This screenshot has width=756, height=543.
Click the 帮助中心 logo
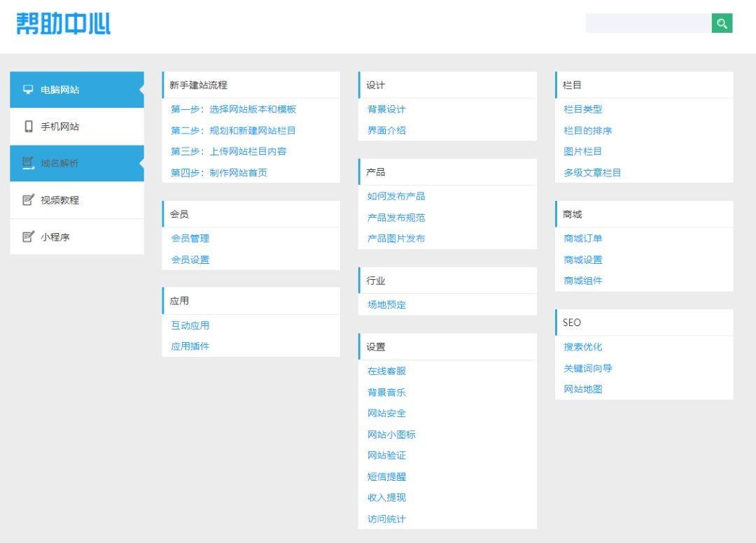63,23
